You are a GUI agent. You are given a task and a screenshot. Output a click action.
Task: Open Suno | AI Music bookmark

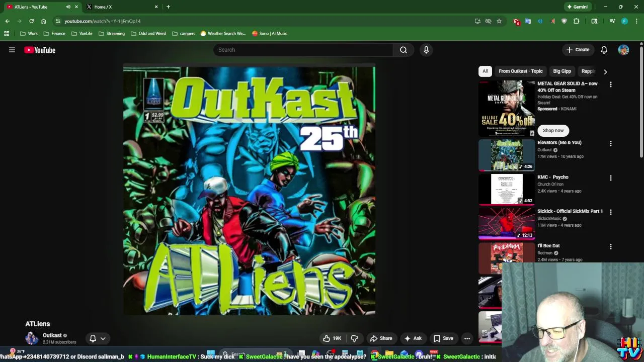[270, 33]
